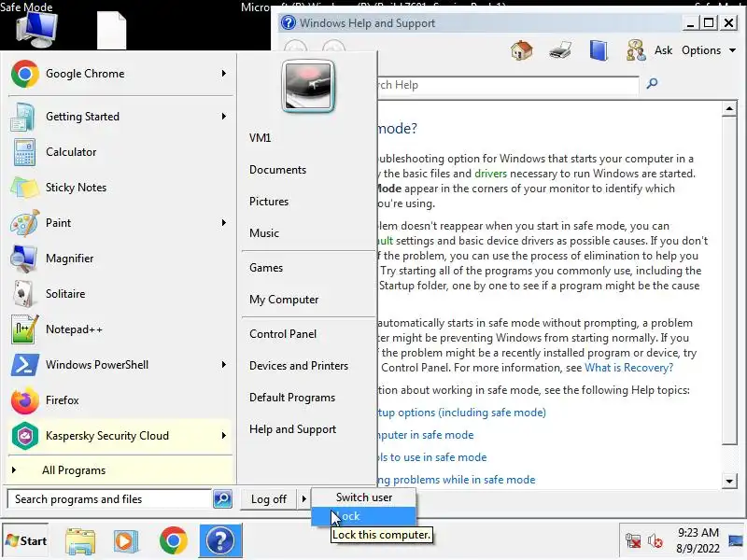
Task: Select Lock from the shutdown menu
Action: point(364,516)
